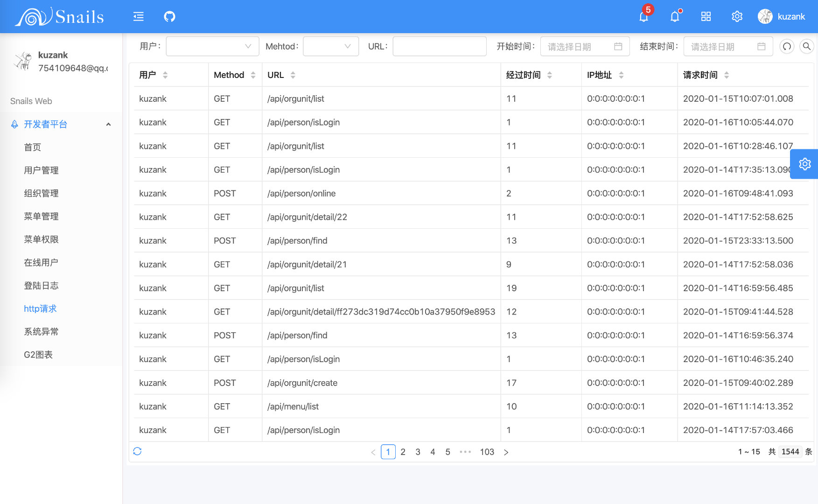
Task: Open 菜单管理 in the sidebar
Action: 41,216
